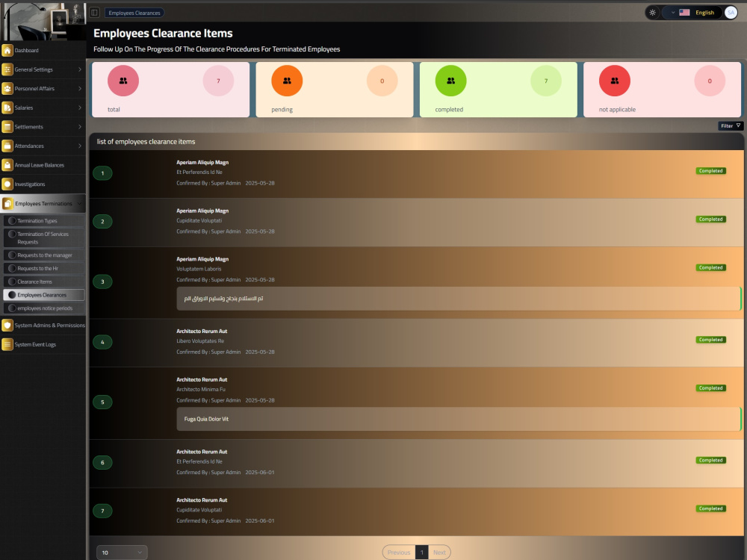Image resolution: width=747 pixels, height=560 pixels.
Task: Select Requests to the Hr item
Action: [44, 268]
